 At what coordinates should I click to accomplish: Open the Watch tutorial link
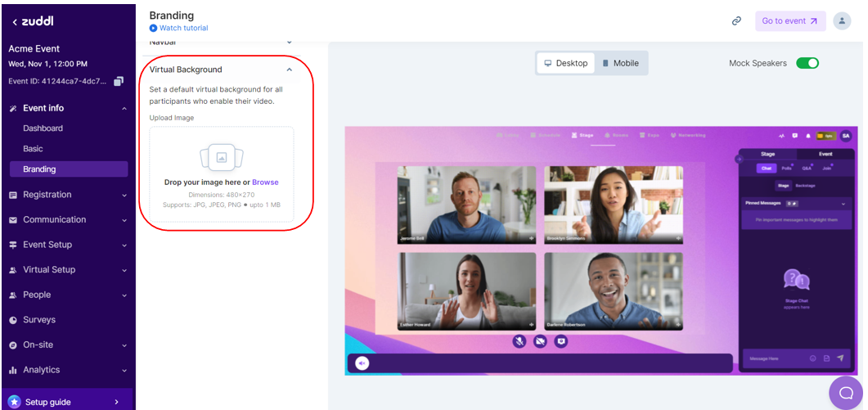pyautogui.click(x=179, y=28)
